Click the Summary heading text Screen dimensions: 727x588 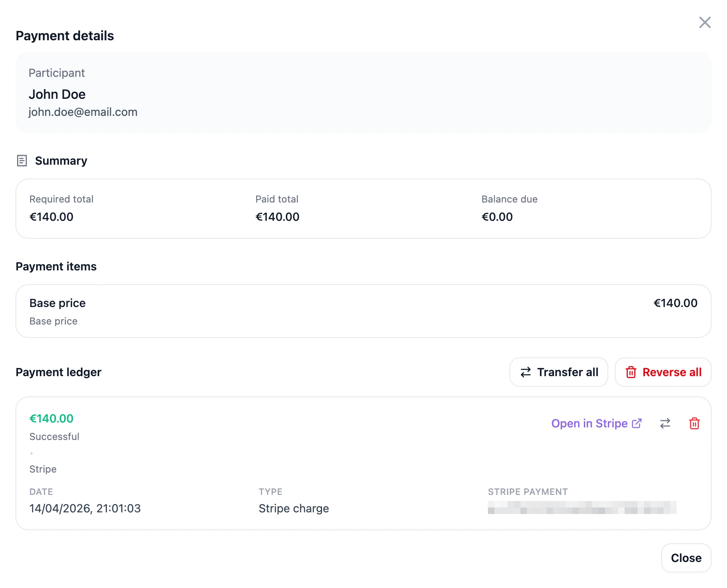(61, 161)
